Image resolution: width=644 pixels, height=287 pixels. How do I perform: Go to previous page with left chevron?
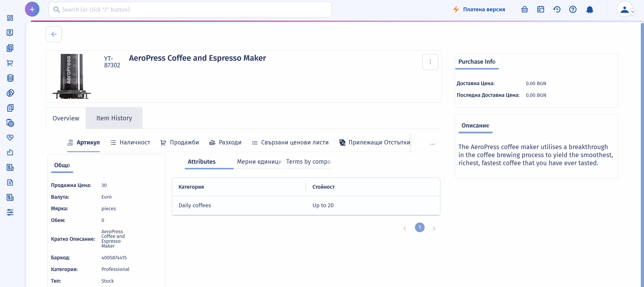point(405,229)
